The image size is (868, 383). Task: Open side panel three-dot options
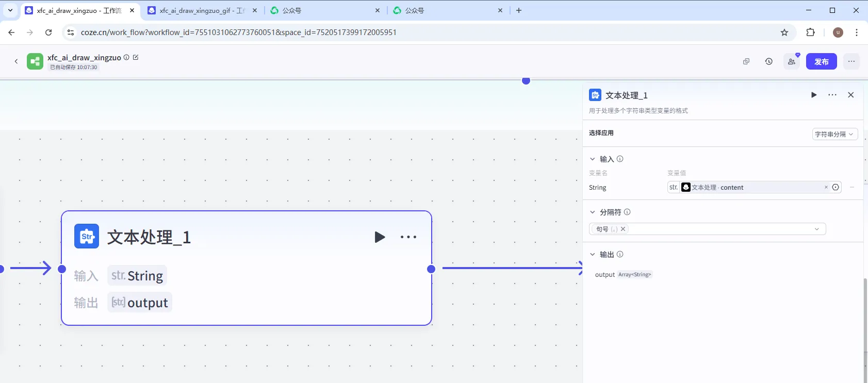(x=832, y=95)
